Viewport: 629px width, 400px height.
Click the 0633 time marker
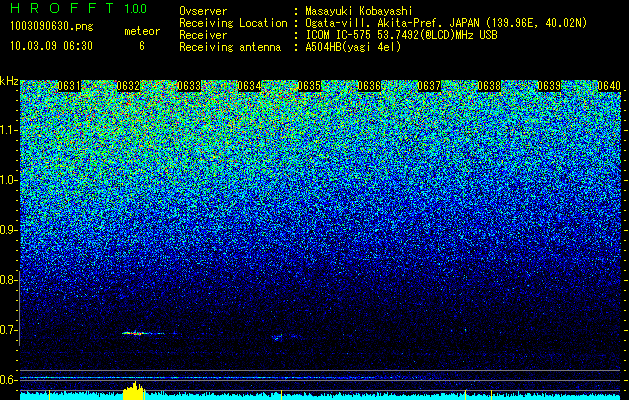(x=189, y=86)
